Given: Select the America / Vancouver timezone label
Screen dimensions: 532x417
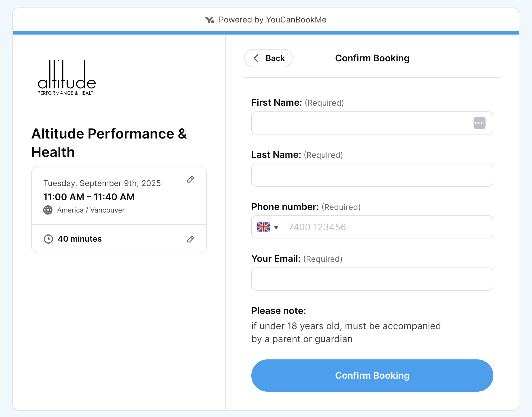Looking at the screenshot, I should (90, 210).
